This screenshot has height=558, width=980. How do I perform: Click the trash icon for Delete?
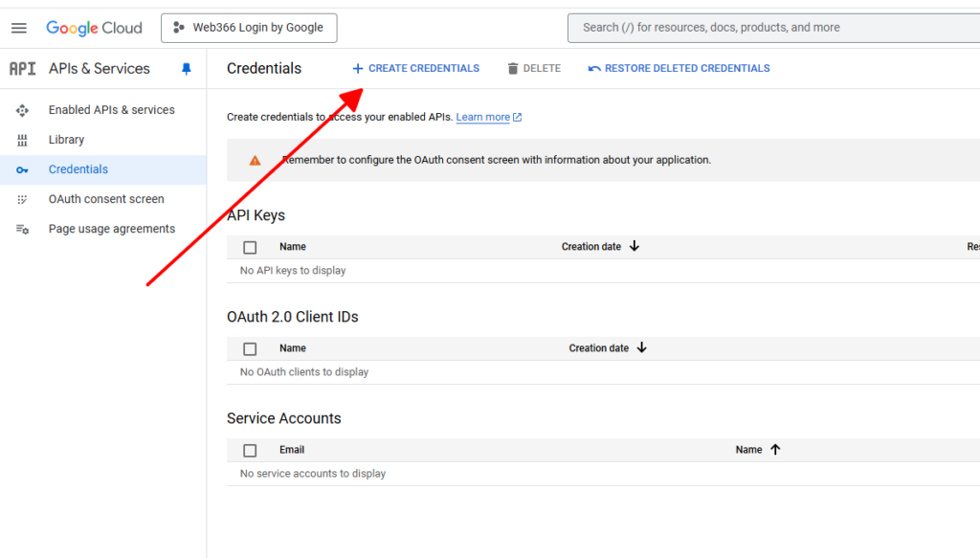pyautogui.click(x=513, y=69)
